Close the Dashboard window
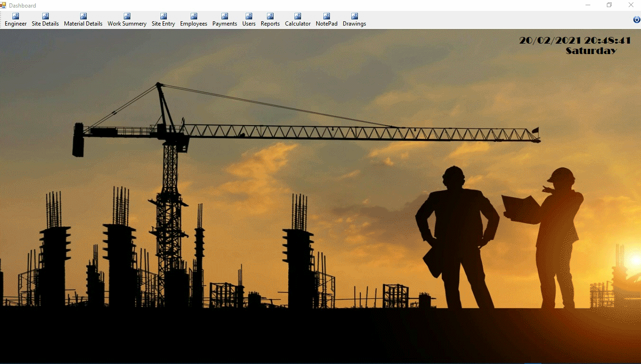The image size is (641, 364). coord(631,5)
